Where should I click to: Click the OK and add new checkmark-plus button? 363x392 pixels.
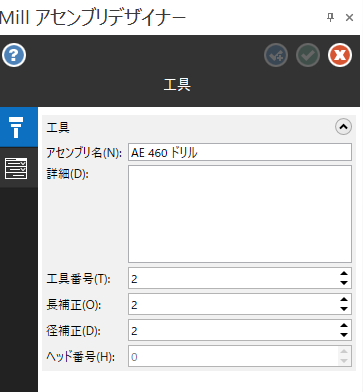(276, 55)
